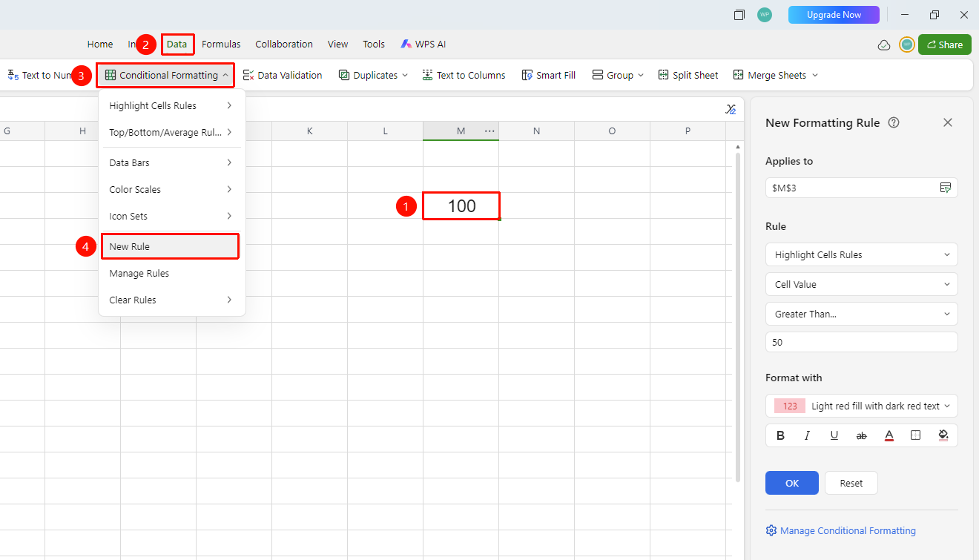Open the Cell Value dropdown

click(x=862, y=284)
